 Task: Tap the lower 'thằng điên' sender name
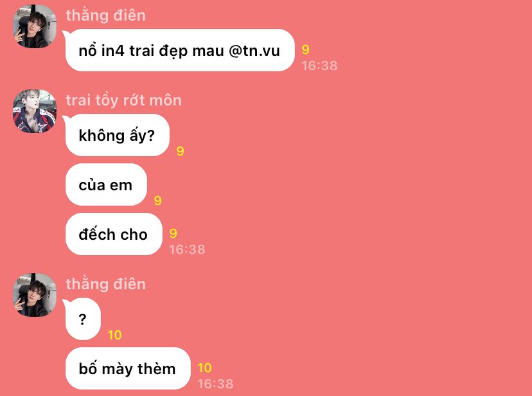(x=106, y=284)
